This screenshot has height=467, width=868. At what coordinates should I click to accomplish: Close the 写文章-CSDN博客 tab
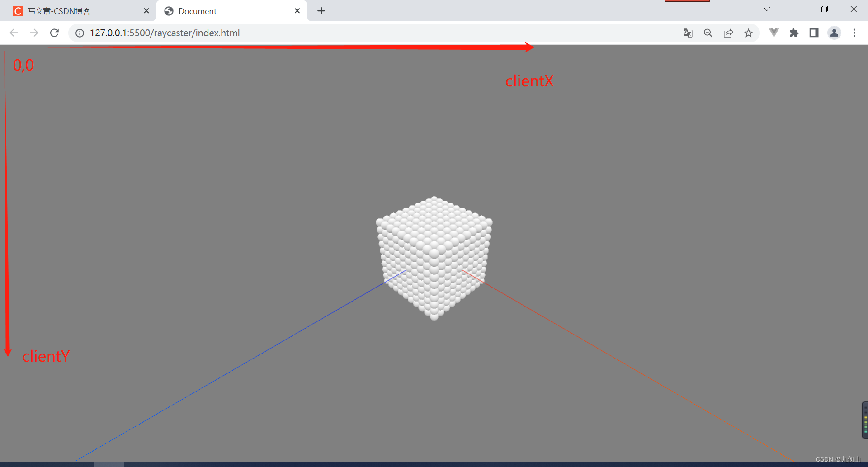[x=146, y=11]
